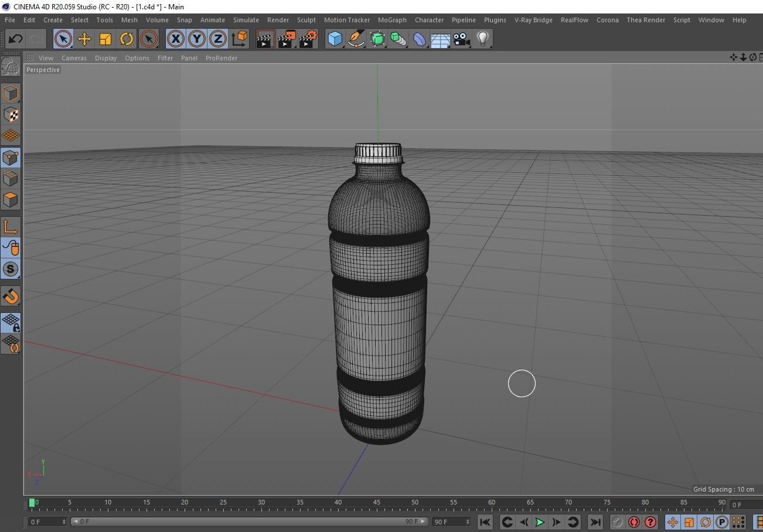Viewport: 763px width, 532px height.
Task: Open the viewport Filter menu
Action: tap(165, 58)
